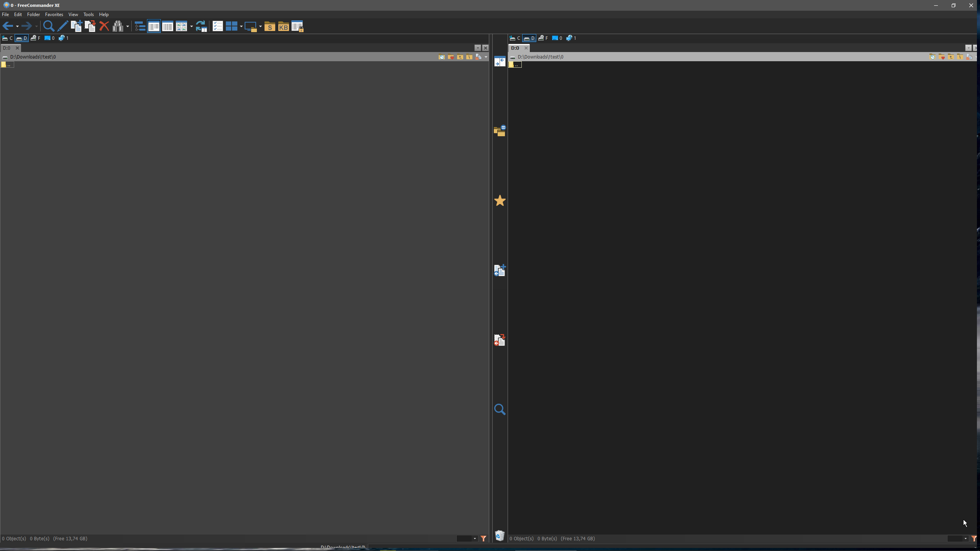Expand the back button history dropdown arrow
Viewport: 980px width, 551px height.
(17, 26)
